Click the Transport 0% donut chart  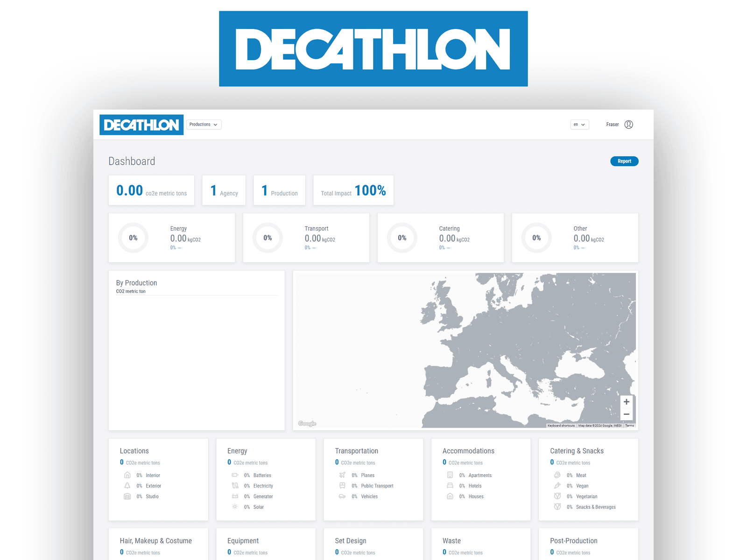268,238
